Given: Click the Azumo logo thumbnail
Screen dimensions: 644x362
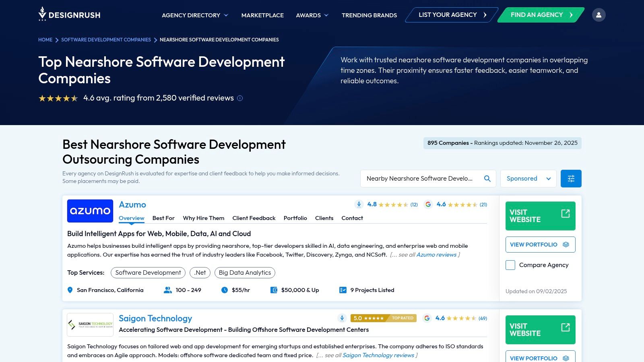Looking at the screenshot, I should (x=90, y=211).
